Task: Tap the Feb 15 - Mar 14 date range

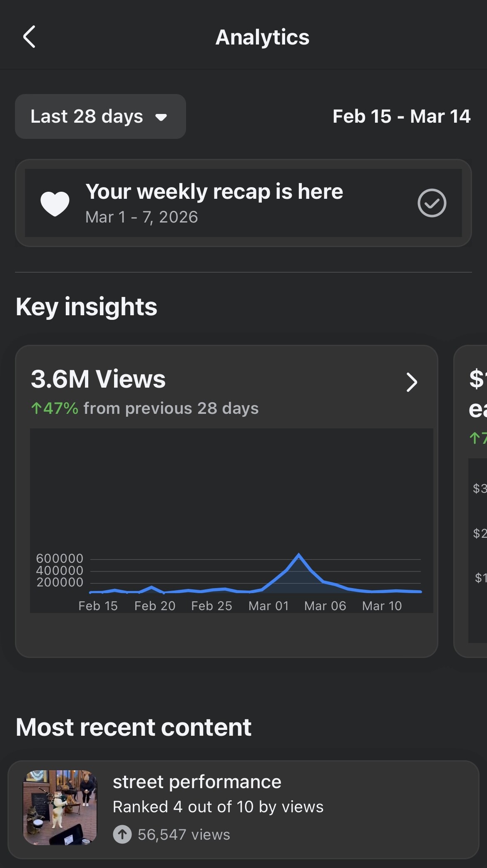Action: [401, 116]
